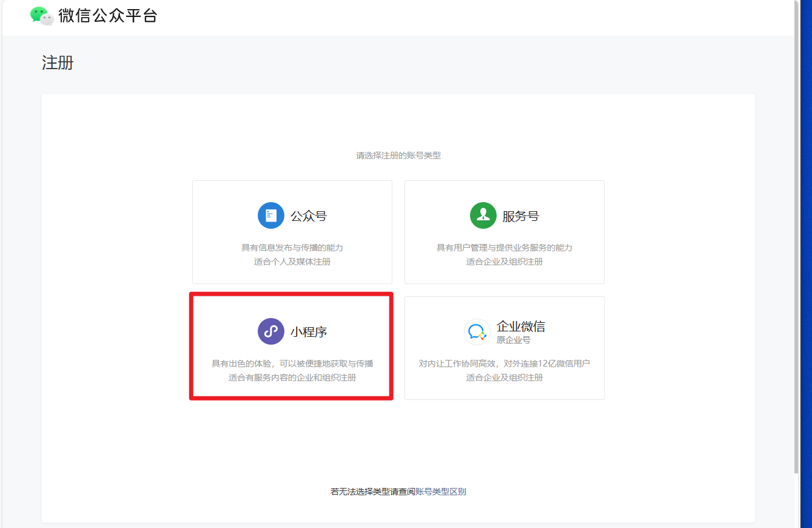Click the blue 公众号 document icon

coord(270,215)
